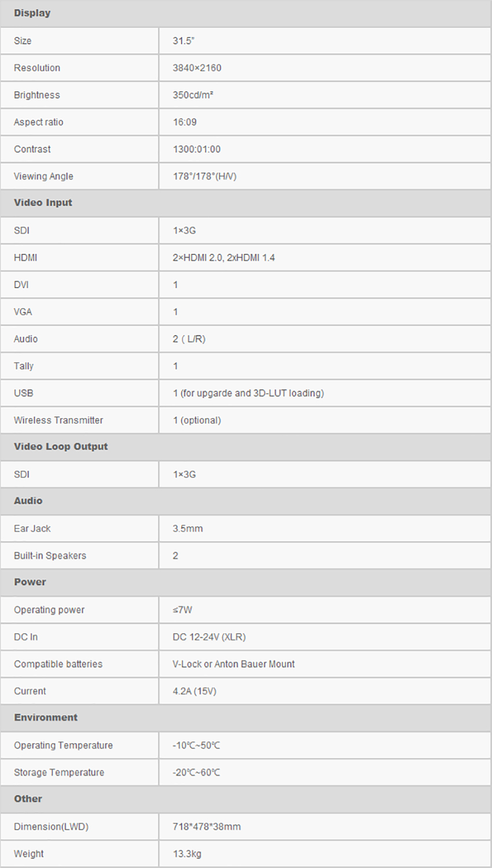Click the USB upgrade and 3D-LUT text
The image size is (492, 868).
point(248,393)
